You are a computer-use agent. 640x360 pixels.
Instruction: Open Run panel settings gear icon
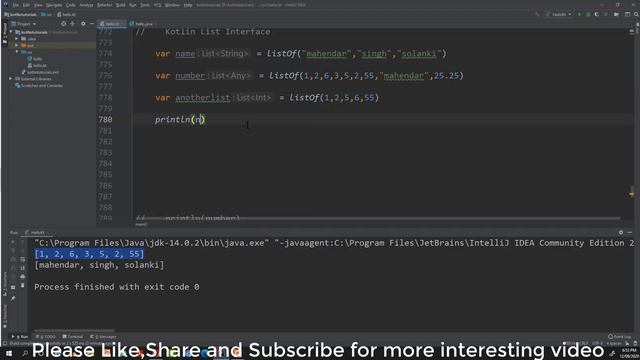click(621, 232)
